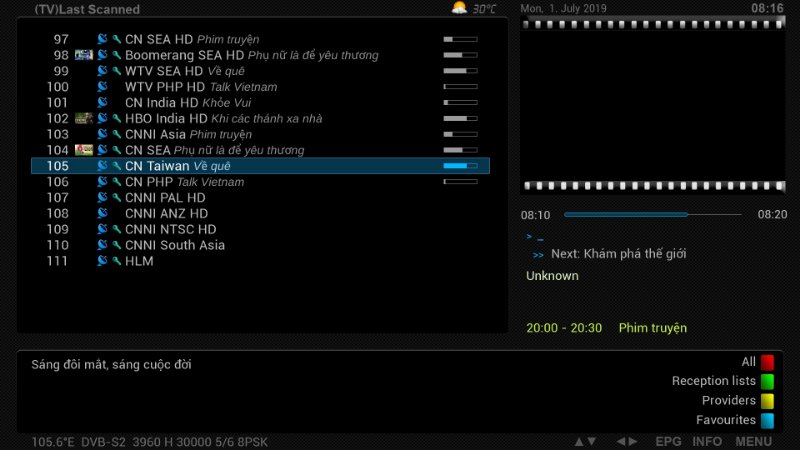Click left/right navigation arrows

[x=627, y=441]
